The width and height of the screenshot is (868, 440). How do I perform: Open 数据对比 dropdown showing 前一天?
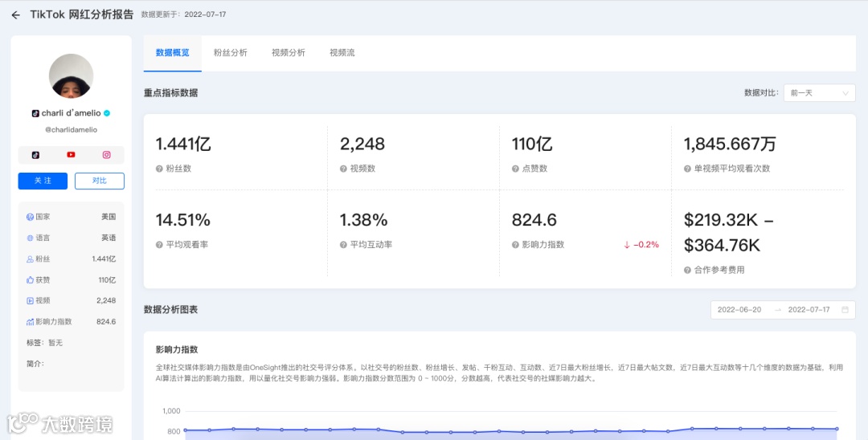[x=819, y=93]
